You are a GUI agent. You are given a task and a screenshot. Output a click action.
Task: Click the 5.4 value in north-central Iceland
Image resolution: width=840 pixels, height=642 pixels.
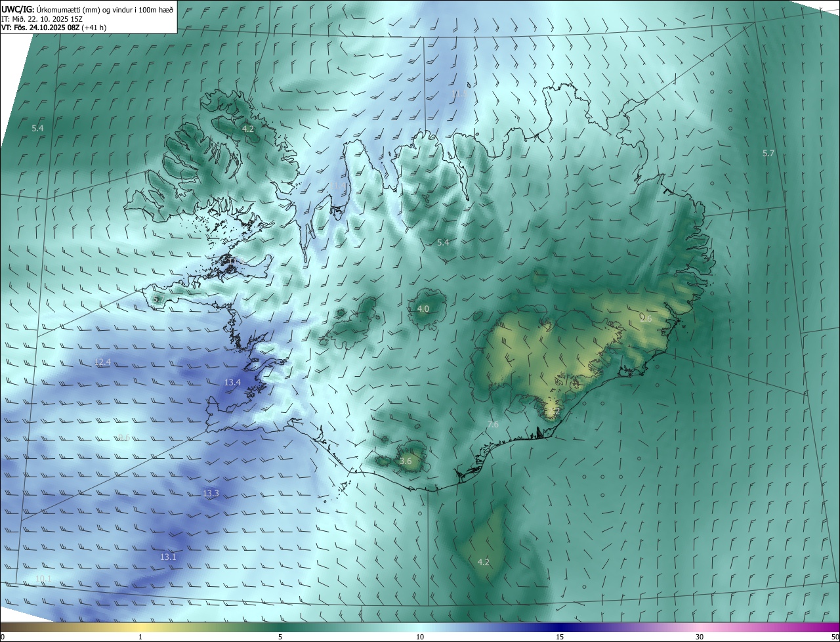pos(443,242)
